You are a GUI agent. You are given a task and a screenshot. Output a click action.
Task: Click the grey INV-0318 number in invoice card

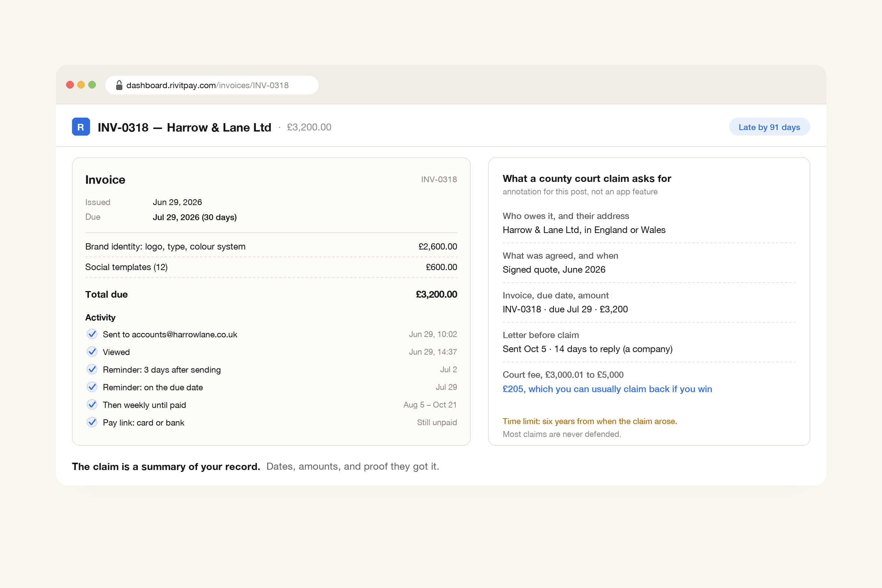pyautogui.click(x=439, y=179)
